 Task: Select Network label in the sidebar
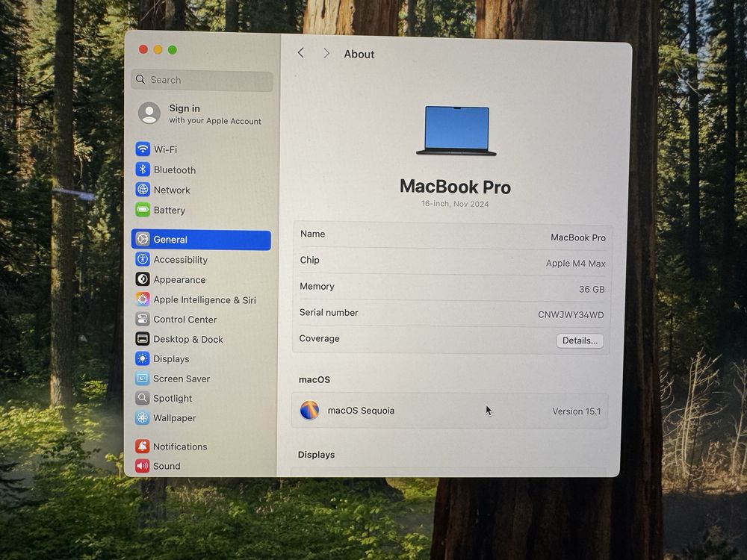[x=172, y=190]
